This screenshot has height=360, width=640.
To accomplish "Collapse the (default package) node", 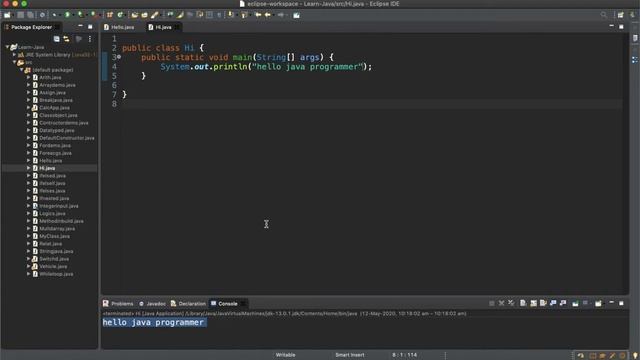I will point(22,70).
